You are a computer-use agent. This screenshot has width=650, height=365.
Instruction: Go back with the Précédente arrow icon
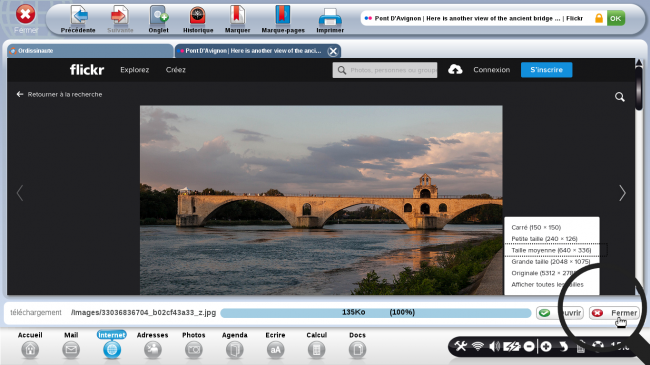tap(79, 16)
